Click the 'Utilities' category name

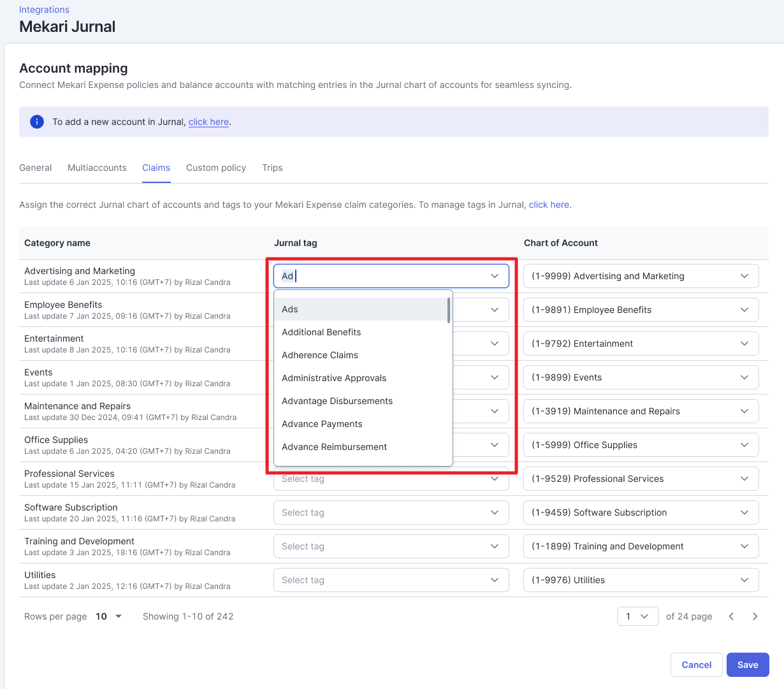(40, 575)
